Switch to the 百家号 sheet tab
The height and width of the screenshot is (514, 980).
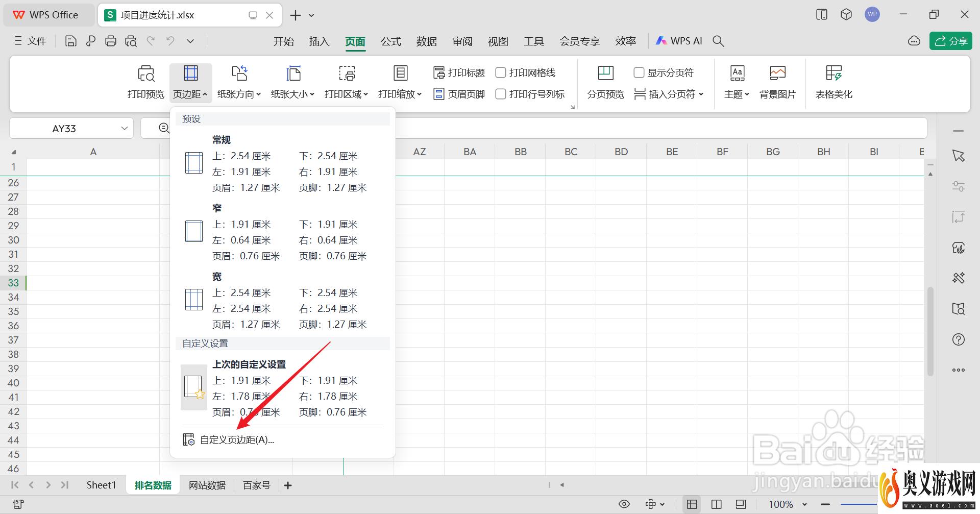[256, 485]
